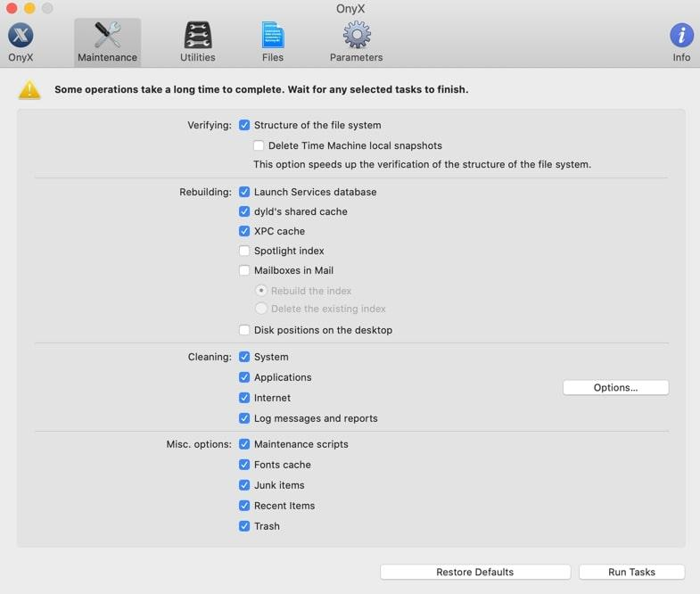Click the Misc. options: label
The image size is (700, 594).
click(199, 444)
